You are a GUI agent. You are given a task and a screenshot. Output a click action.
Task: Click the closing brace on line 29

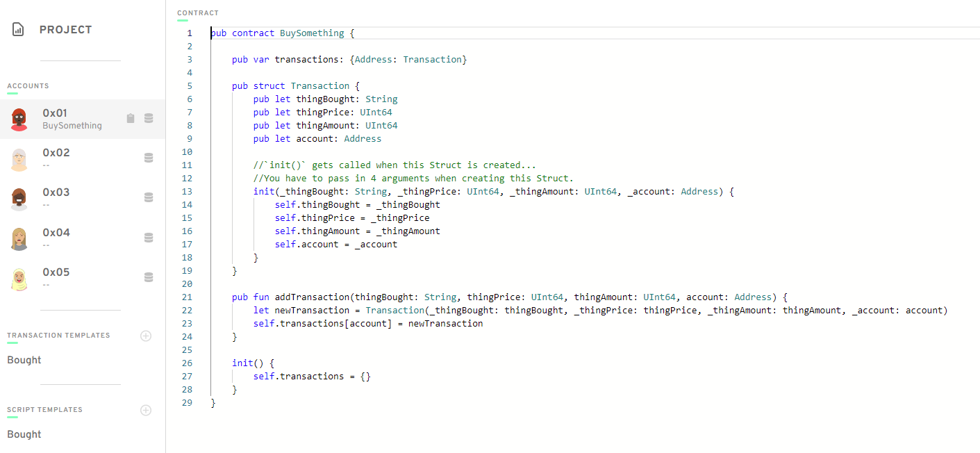tap(213, 402)
